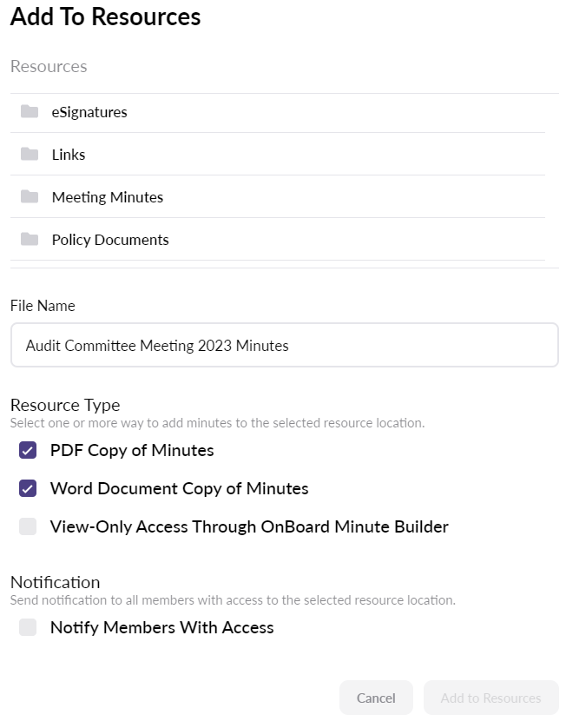
Task: Tick the Notify Members With Access checkbox
Action: coord(28,627)
